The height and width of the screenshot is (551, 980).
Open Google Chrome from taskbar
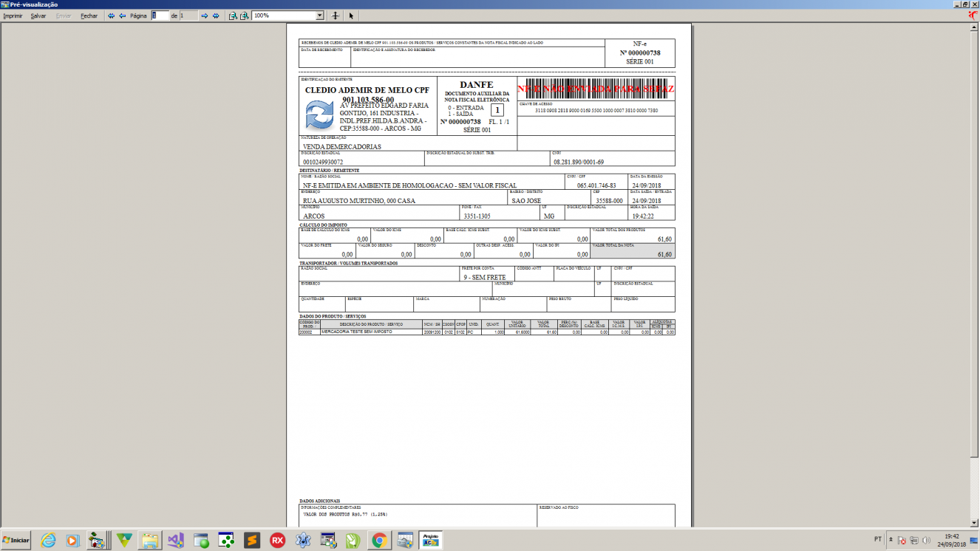tap(379, 540)
